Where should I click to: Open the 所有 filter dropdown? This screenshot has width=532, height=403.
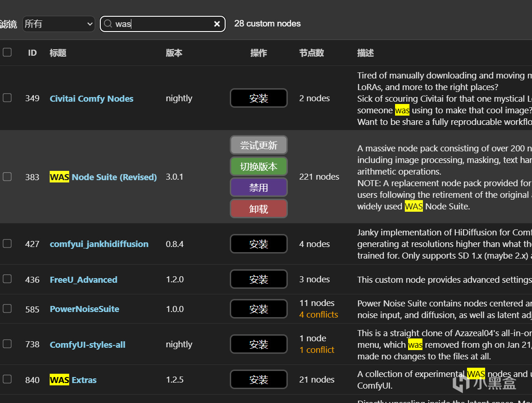point(58,24)
